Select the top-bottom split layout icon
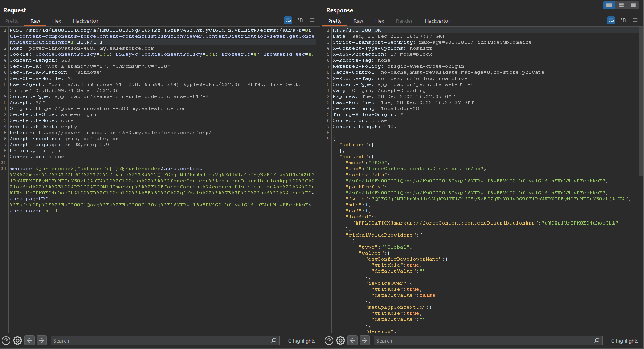Viewport: 644px width, 349px height. [621, 5]
